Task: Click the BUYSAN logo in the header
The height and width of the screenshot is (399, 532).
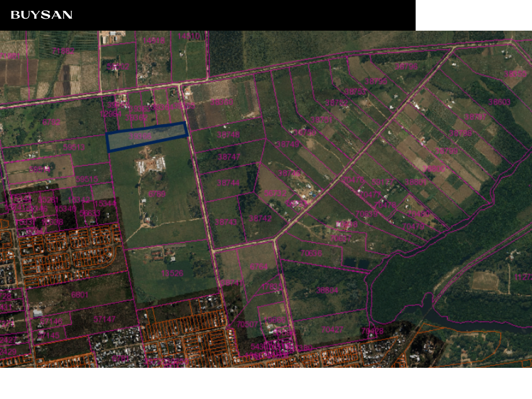Action: pos(42,15)
